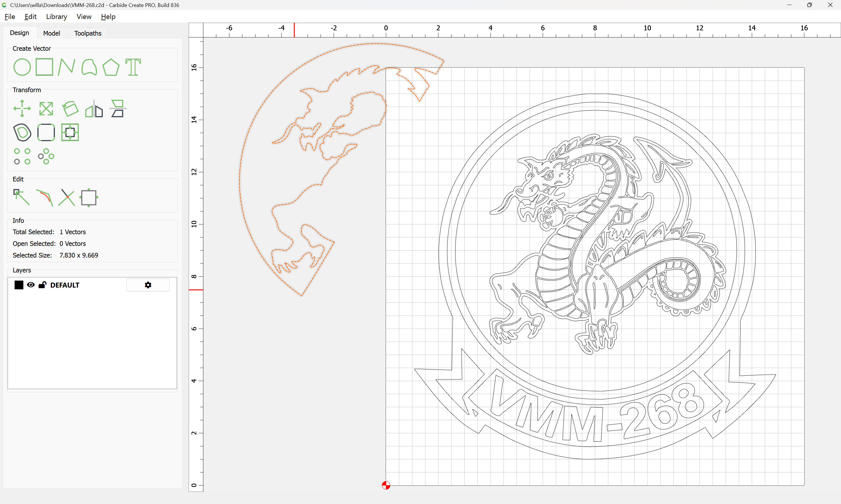The height and width of the screenshot is (504, 841).
Task: Select the Polygon vector tool
Action: pos(111,67)
